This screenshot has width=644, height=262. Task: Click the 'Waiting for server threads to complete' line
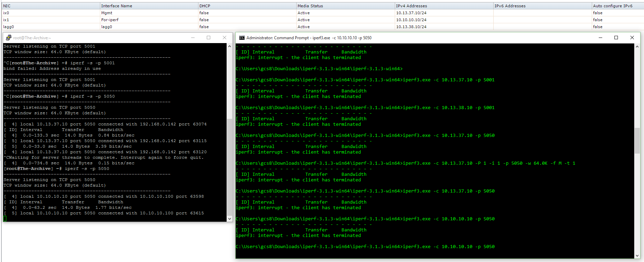(104, 157)
